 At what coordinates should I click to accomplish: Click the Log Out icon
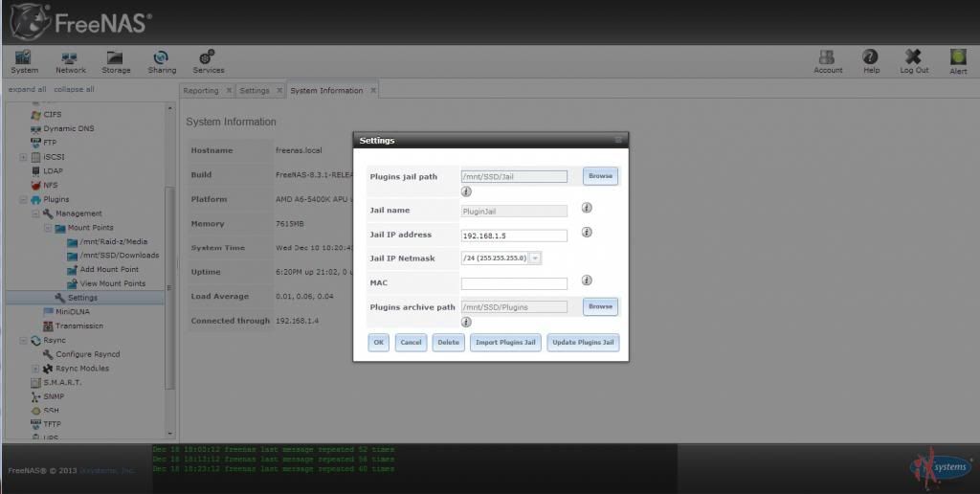(x=914, y=62)
